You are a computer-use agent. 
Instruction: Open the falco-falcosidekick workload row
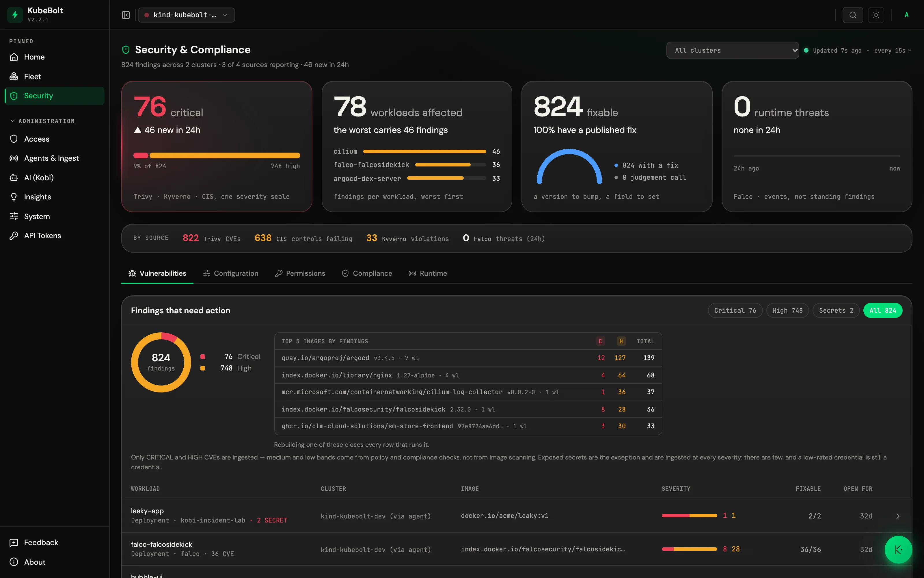coord(516,549)
